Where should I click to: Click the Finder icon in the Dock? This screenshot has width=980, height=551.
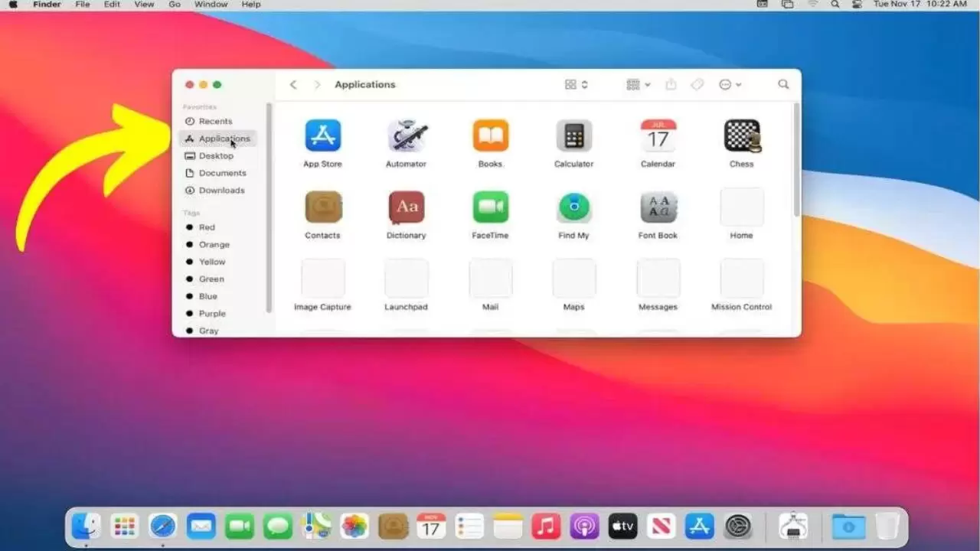pos(86,527)
